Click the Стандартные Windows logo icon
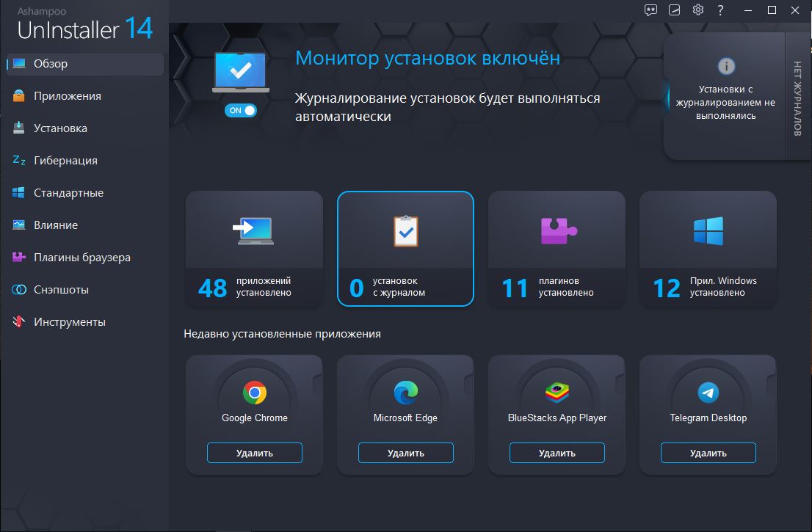The height and width of the screenshot is (532, 812). [x=19, y=192]
